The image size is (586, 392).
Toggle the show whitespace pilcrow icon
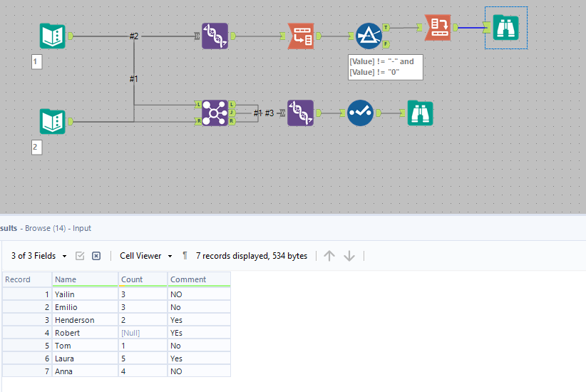click(185, 256)
